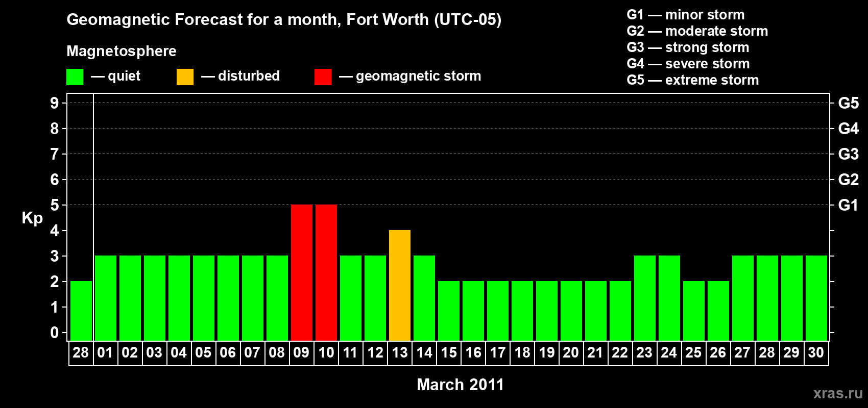The width and height of the screenshot is (868, 408).
Task: Click the '— disturbed' legend label
Action: pyautogui.click(x=240, y=76)
